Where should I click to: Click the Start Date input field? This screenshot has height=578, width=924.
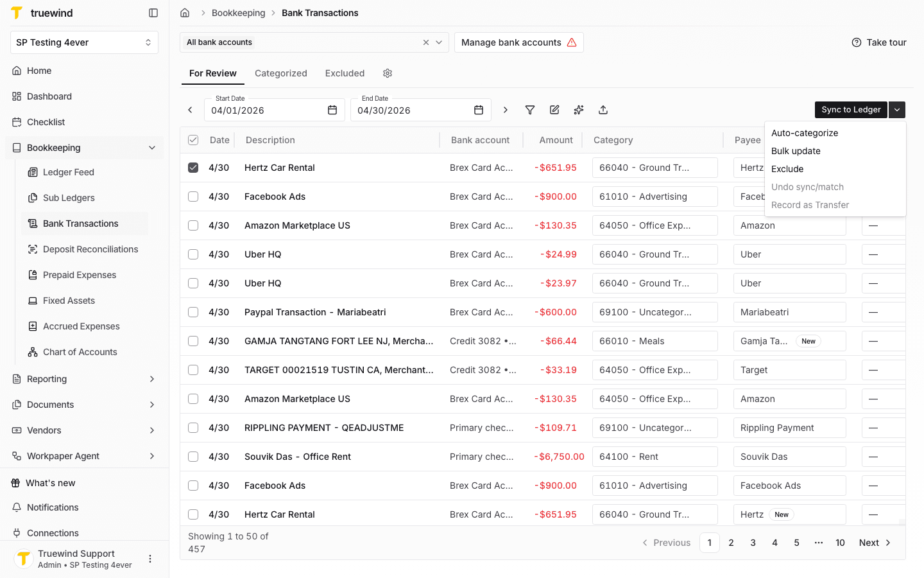pos(275,110)
